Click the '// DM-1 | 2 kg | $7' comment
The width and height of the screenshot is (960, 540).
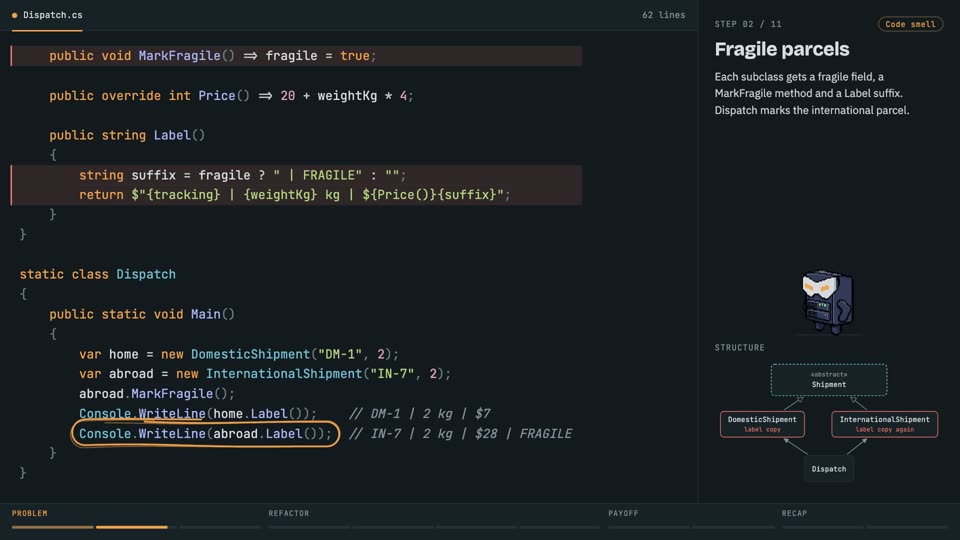point(419,414)
